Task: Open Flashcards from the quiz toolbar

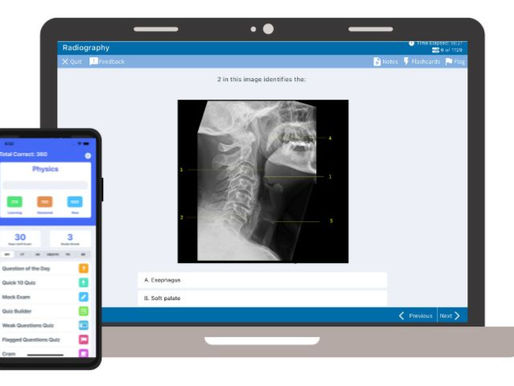Action: click(422, 62)
